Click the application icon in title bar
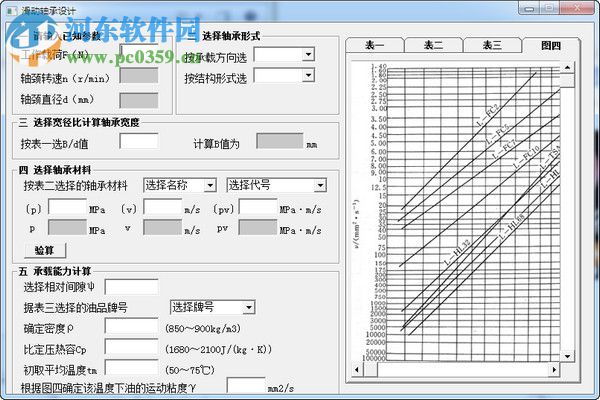This screenshot has height=400, width=600. click(10, 11)
